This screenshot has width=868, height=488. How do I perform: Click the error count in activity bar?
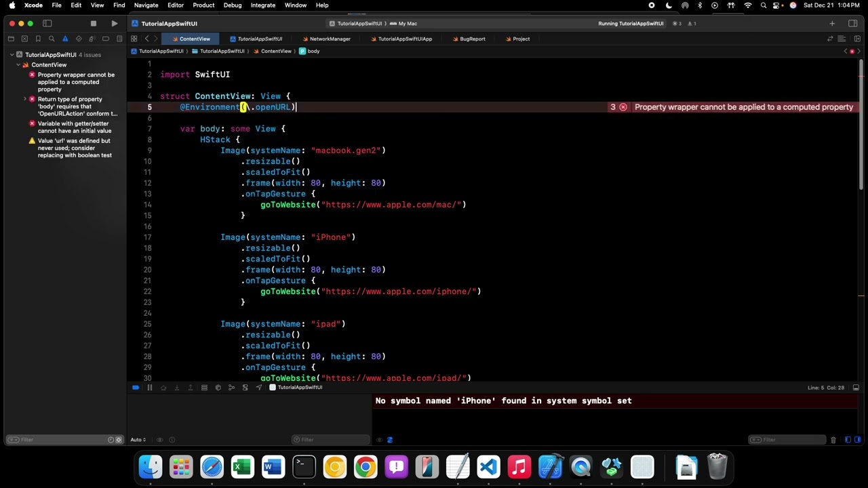[x=677, y=24]
